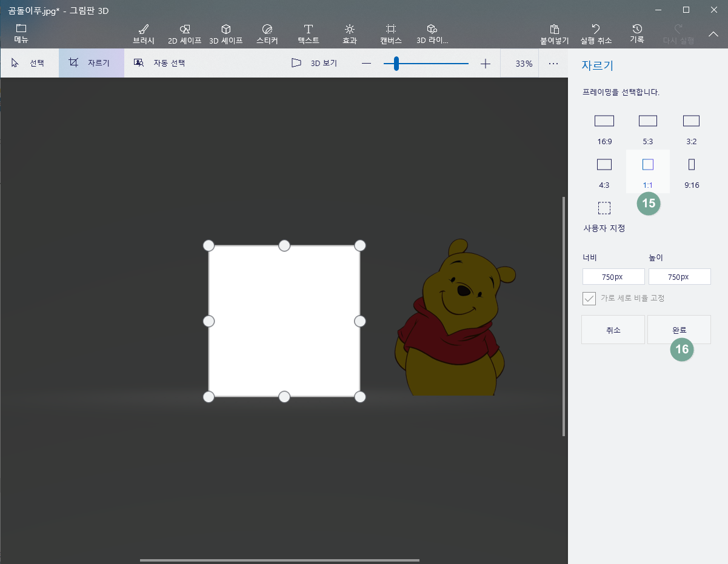Click the top-right crop handle
728x564 pixels.
360,245
